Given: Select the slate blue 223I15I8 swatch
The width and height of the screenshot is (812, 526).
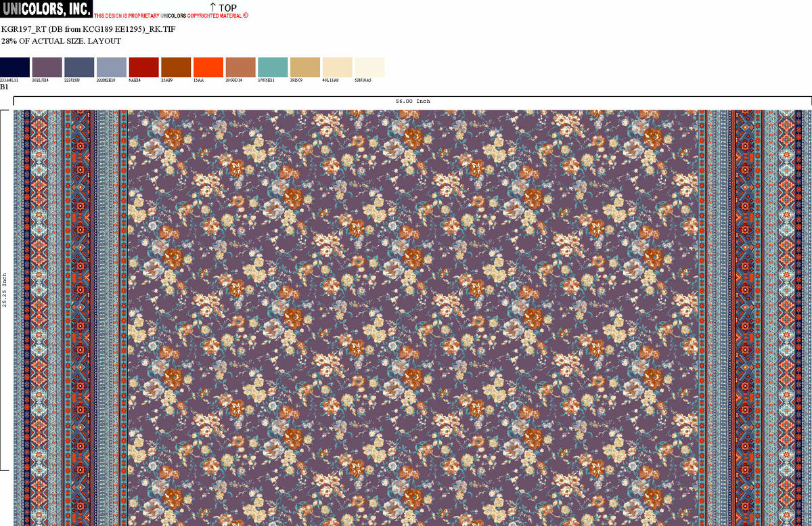Looking at the screenshot, I should pyautogui.click(x=79, y=67).
